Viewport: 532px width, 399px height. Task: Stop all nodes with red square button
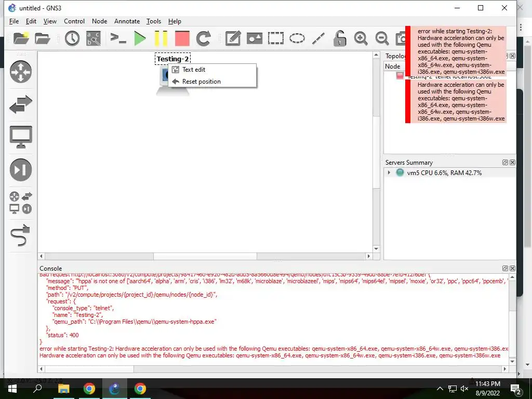coord(182,38)
